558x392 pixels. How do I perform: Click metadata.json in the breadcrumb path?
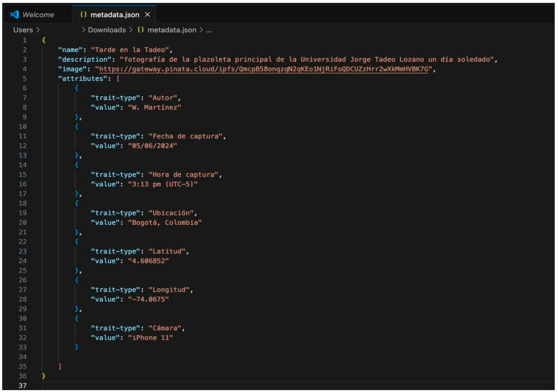pyautogui.click(x=172, y=30)
